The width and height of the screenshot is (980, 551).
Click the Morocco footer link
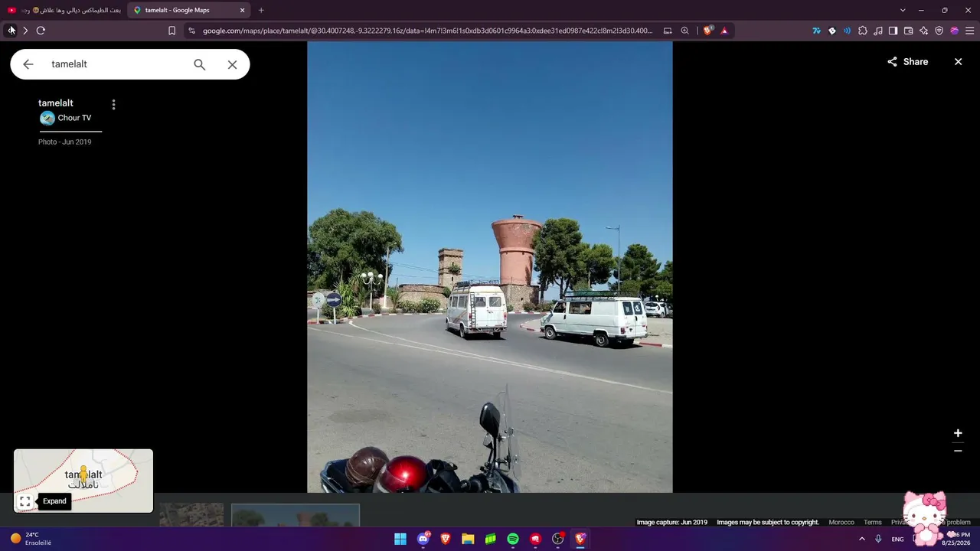click(x=841, y=522)
